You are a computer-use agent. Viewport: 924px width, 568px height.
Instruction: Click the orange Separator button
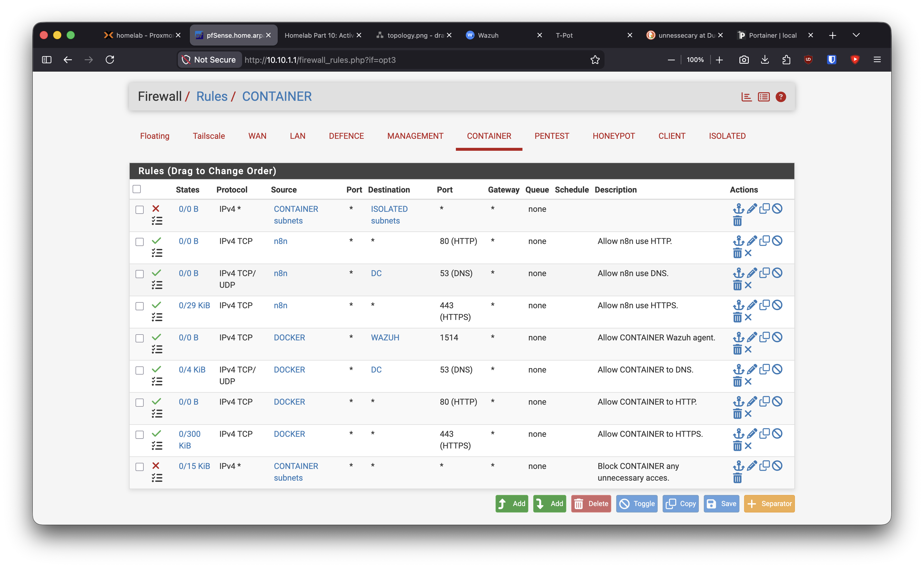pyautogui.click(x=769, y=504)
